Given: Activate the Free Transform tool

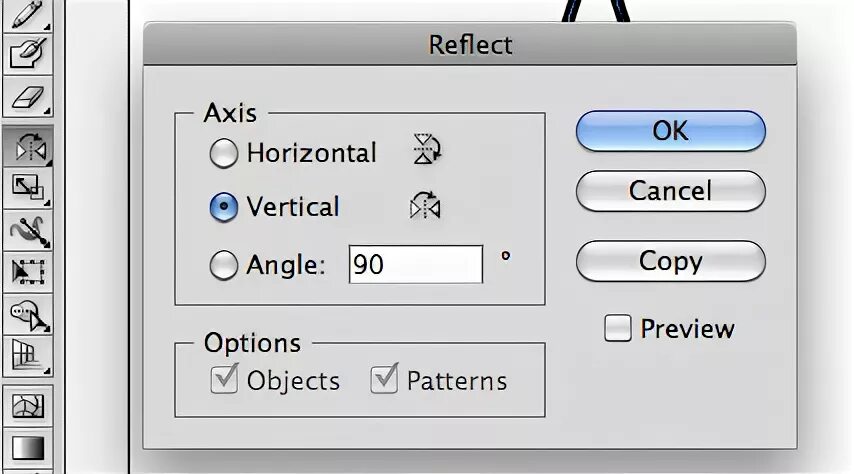Looking at the screenshot, I should (x=27, y=272).
